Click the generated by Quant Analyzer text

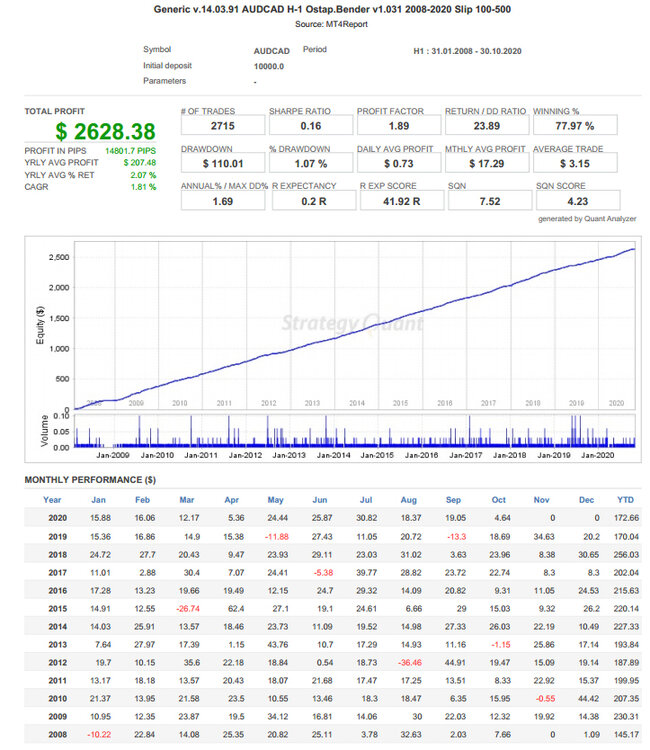click(587, 219)
